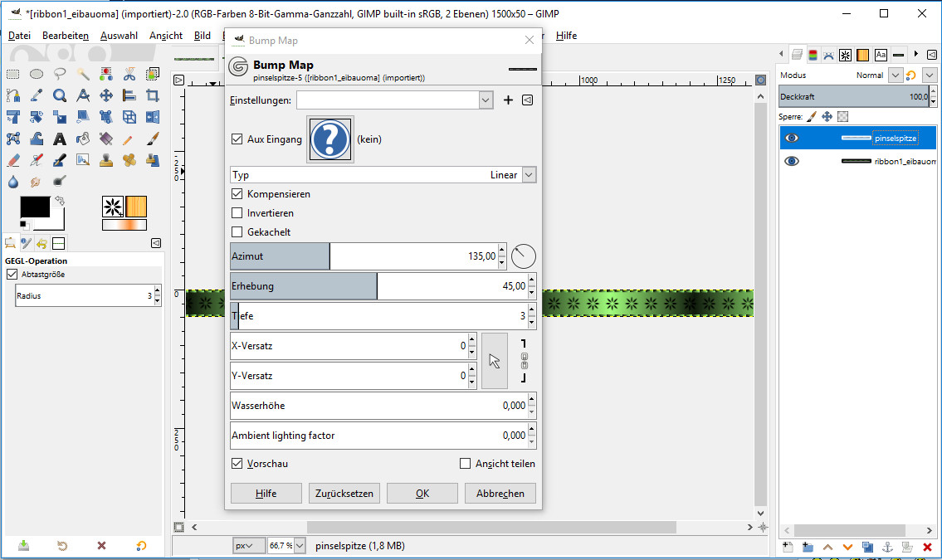The image size is (942, 560).
Task: Create a new layer from Layers panel
Action: point(788,547)
